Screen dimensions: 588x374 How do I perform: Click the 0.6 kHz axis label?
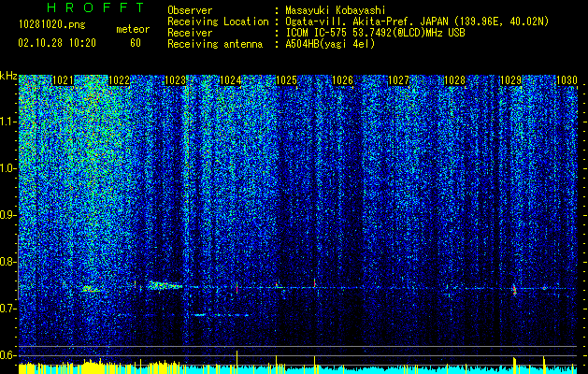point(7,355)
